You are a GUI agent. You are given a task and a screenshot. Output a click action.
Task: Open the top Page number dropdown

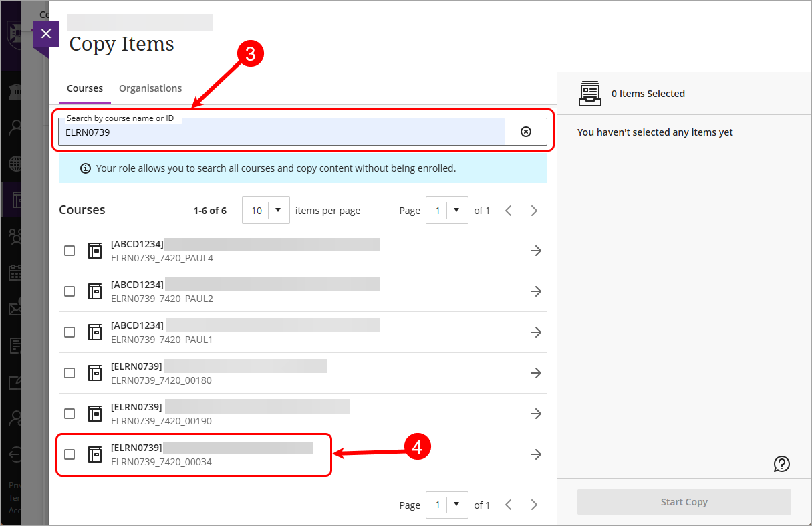tap(447, 211)
